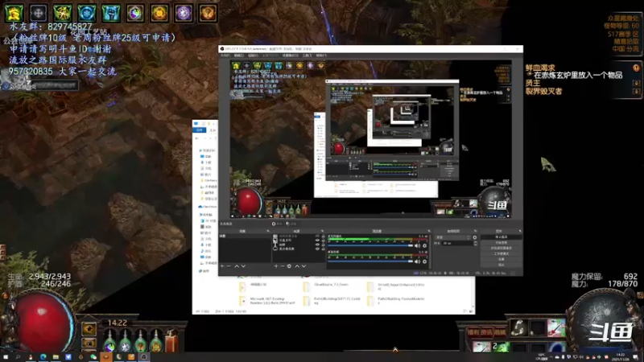Open second mixer channel settings gear

point(424,261)
